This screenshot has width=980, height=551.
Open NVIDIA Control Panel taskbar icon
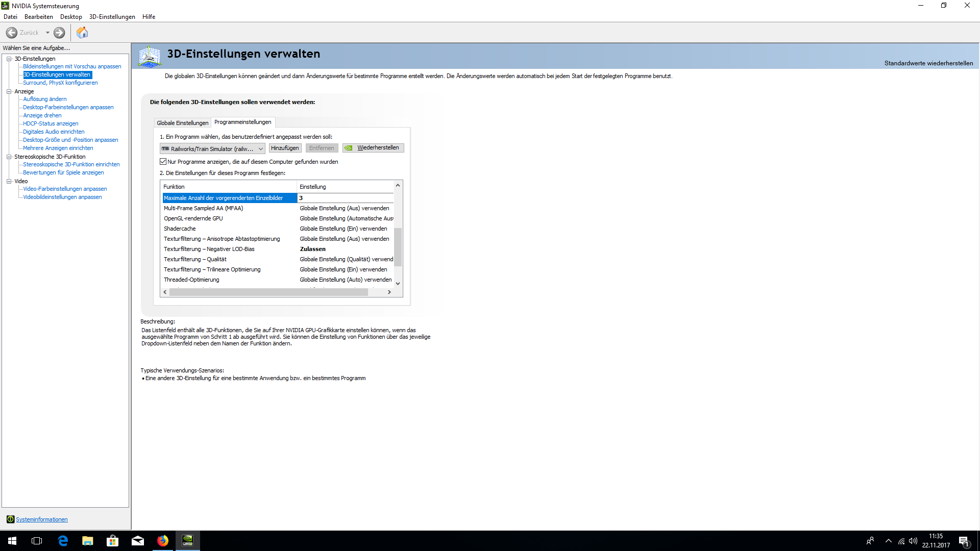[x=187, y=541]
